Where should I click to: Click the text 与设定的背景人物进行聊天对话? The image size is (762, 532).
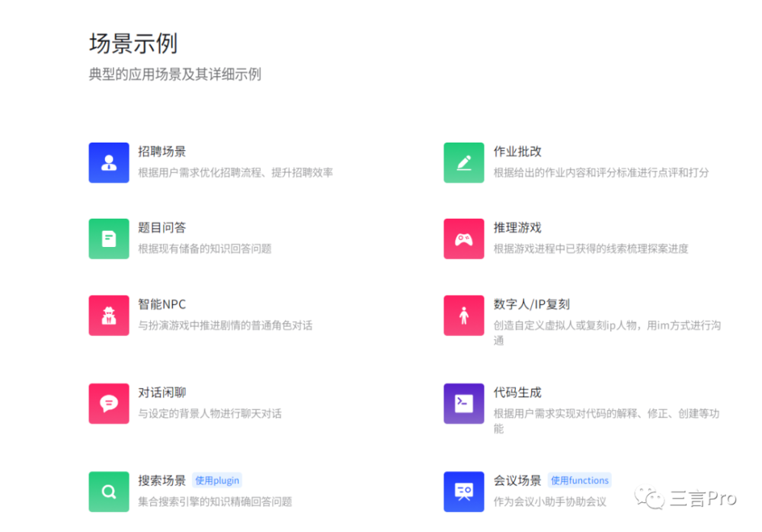tap(210, 414)
